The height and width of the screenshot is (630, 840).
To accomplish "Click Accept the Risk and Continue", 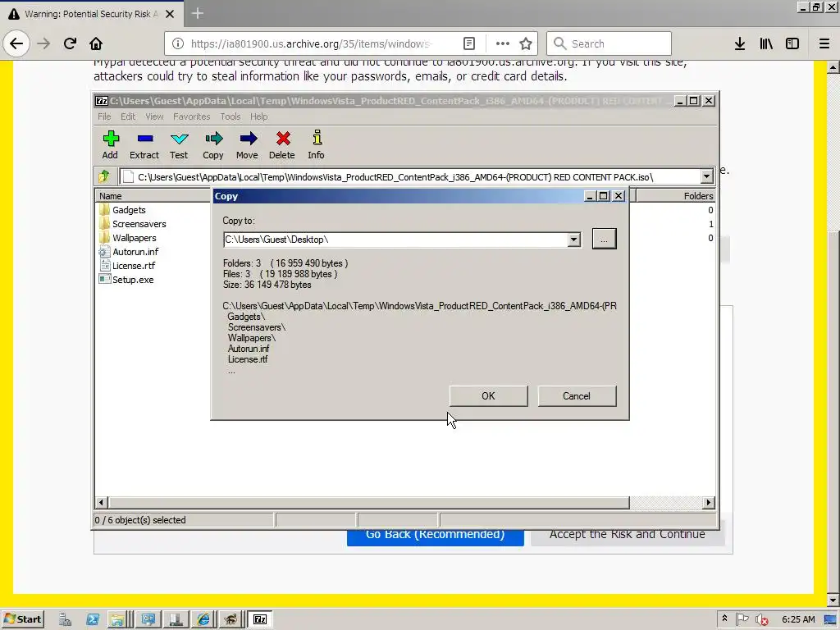I will click(x=628, y=538).
